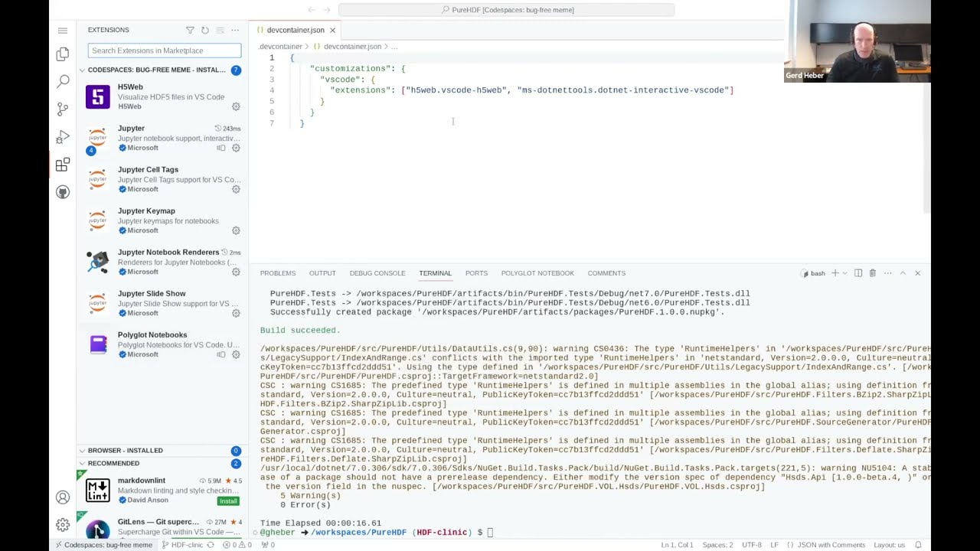Synchronize changes next to HDF-clinic branch
This screenshot has height=551, width=980.
(210, 545)
